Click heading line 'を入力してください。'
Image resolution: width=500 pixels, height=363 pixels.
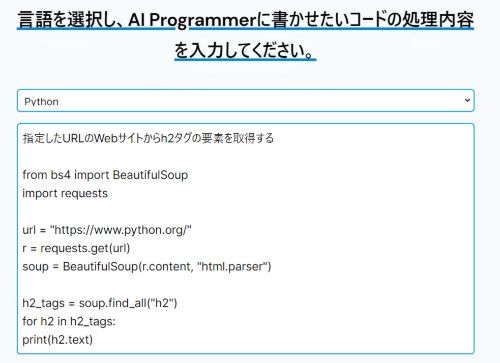(245, 51)
